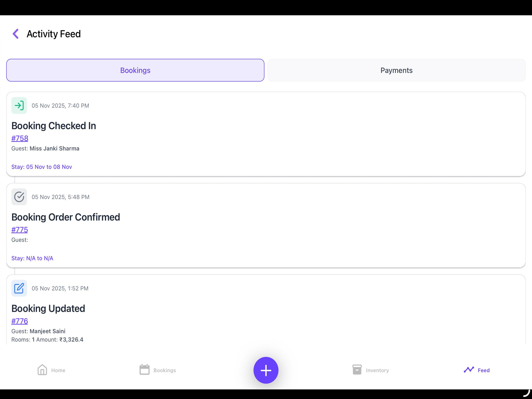Click the Inventory label in bottom navigation
The width and height of the screenshot is (532, 399).
377,370
